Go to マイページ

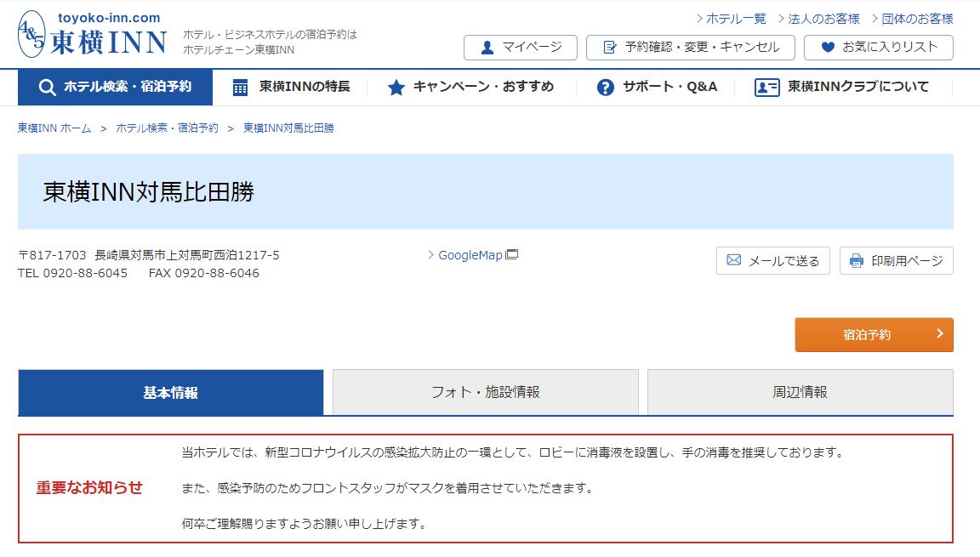click(520, 48)
